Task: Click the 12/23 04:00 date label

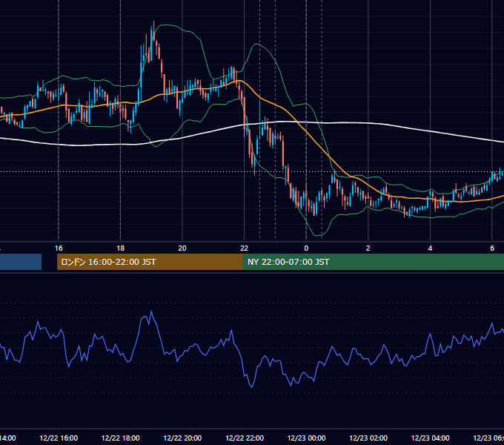Action: tap(431, 438)
